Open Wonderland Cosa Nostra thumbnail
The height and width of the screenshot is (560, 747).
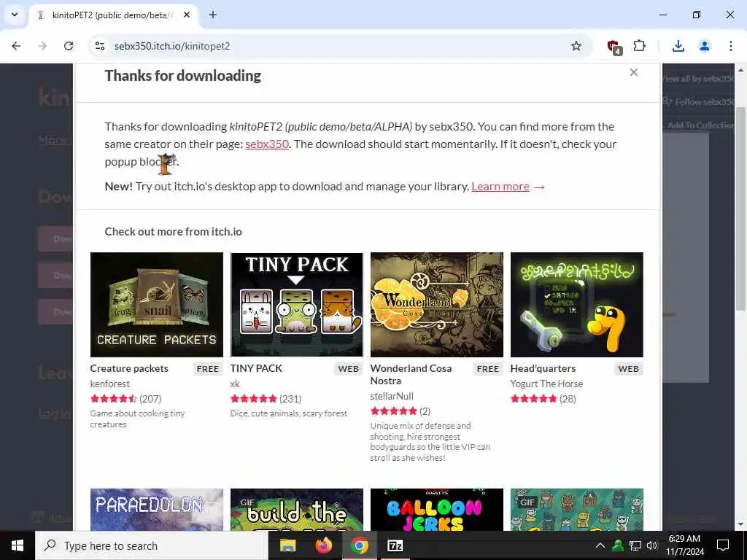click(437, 305)
